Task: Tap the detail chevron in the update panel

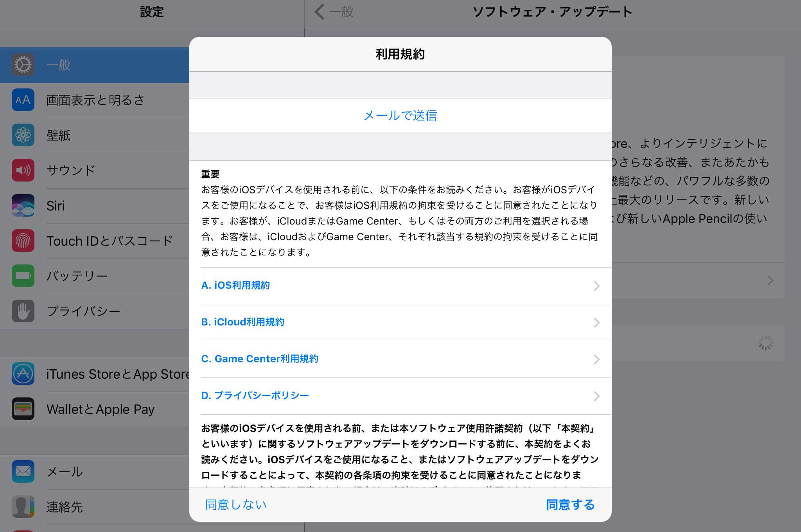Action: [x=770, y=280]
